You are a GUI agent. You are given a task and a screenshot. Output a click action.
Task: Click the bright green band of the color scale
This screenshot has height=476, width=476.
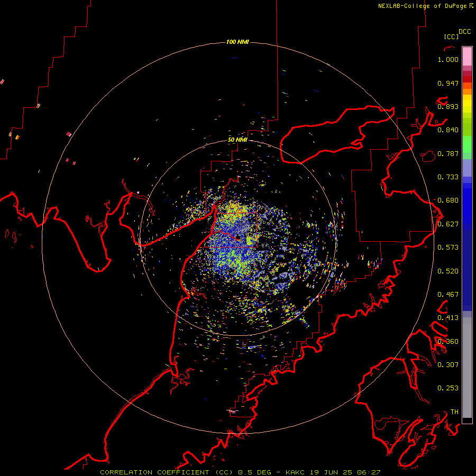[467, 144]
